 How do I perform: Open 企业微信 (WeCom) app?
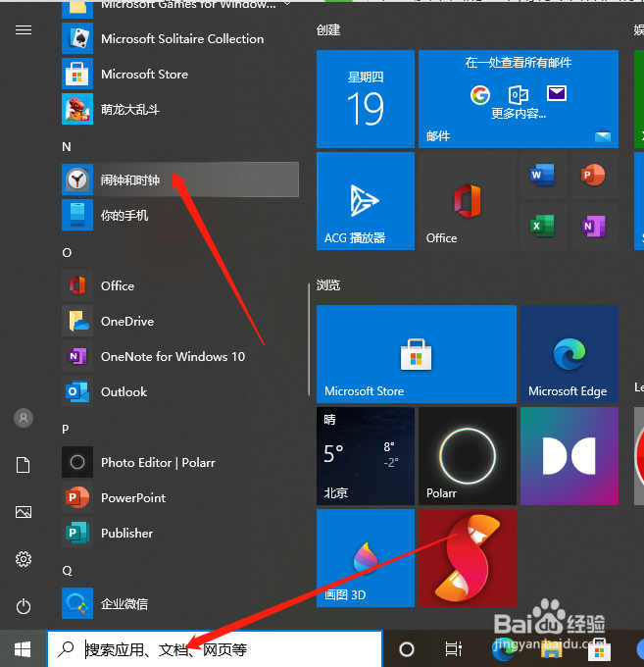pos(180,603)
